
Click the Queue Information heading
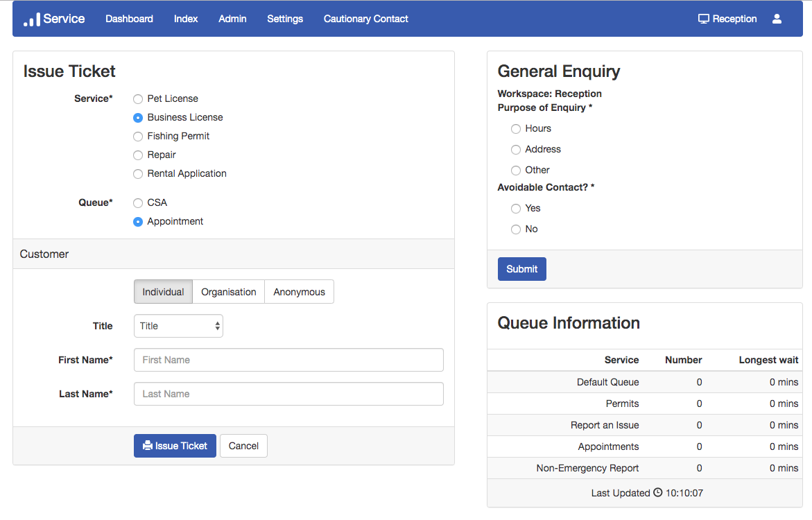coord(569,323)
